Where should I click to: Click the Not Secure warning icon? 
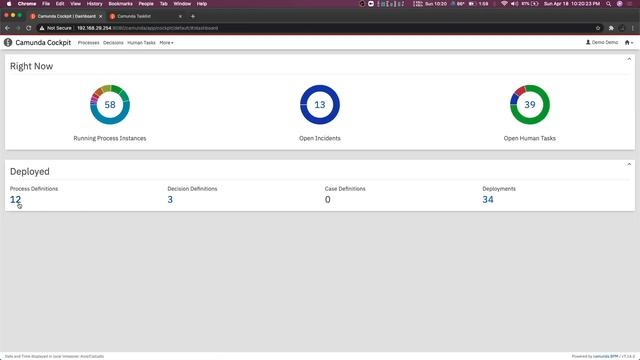point(42,28)
